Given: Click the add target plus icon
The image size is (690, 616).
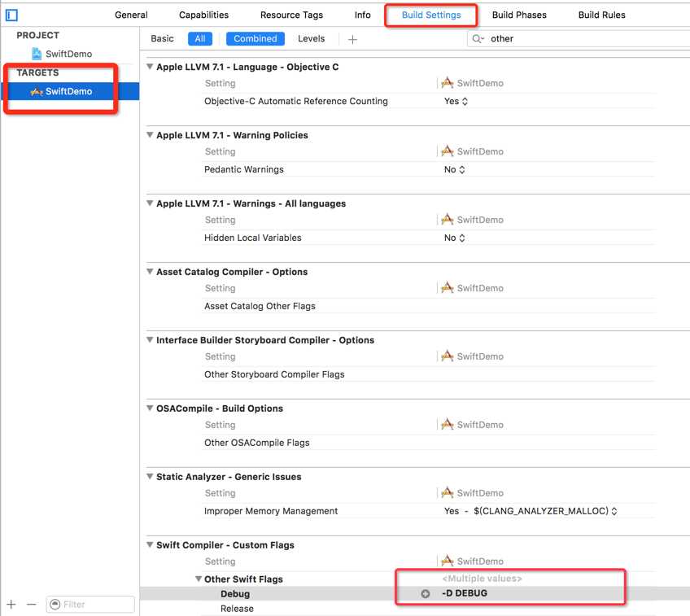Looking at the screenshot, I should pos(11,604).
